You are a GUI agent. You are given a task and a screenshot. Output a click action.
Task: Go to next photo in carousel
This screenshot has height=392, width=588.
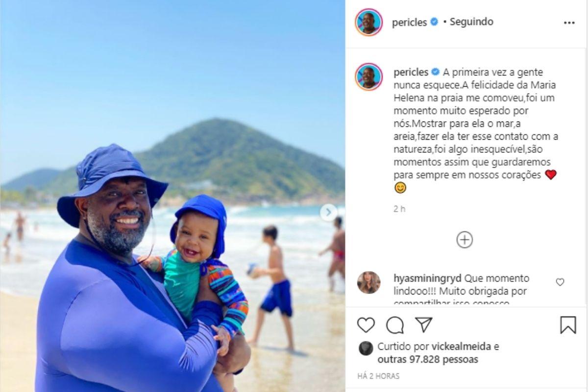[x=328, y=212]
